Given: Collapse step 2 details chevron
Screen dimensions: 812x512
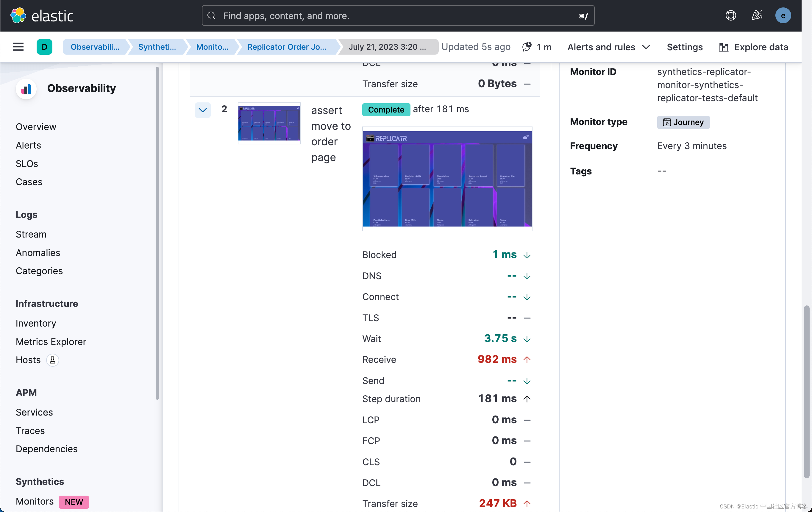Looking at the screenshot, I should click(203, 110).
